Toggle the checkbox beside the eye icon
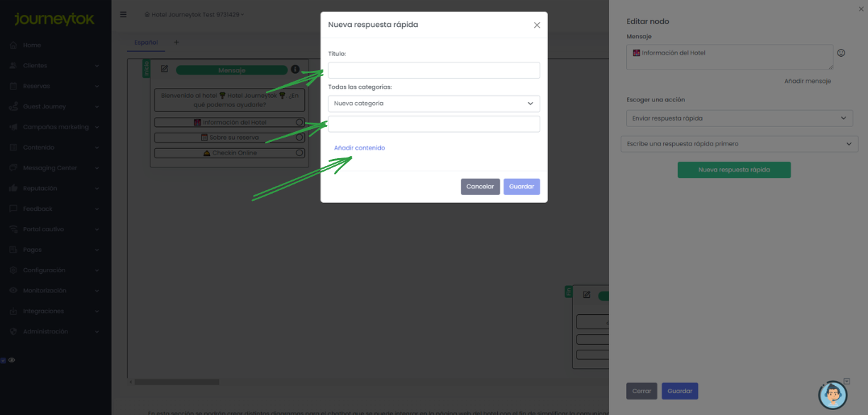The width and height of the screenshot is (868, 415). tap(3, 360)
